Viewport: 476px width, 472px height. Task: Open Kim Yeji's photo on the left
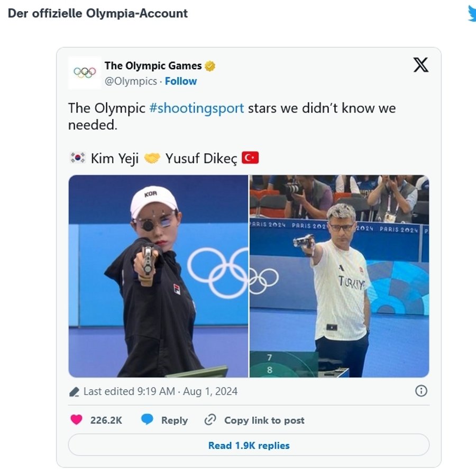pyautogui.click(x=158, y=276)
